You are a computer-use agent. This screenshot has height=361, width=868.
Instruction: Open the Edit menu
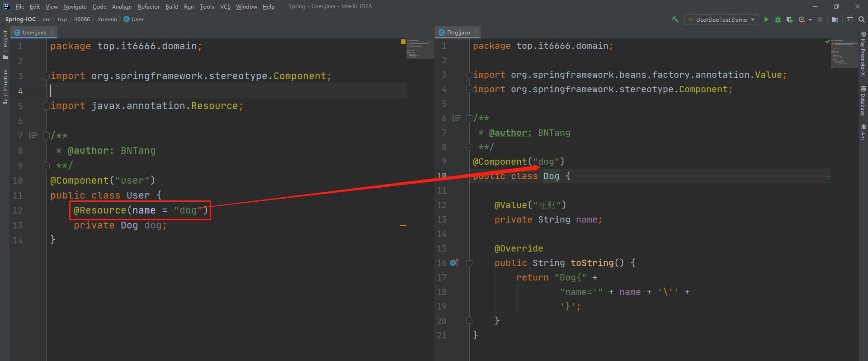pos(35,6)
